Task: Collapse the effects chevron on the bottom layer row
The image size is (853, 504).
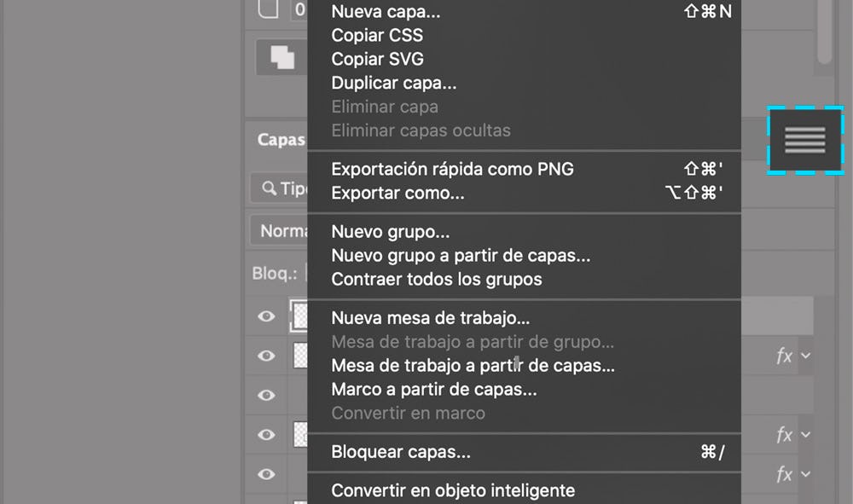Action: pyautogui.click(x=805, y=474)
